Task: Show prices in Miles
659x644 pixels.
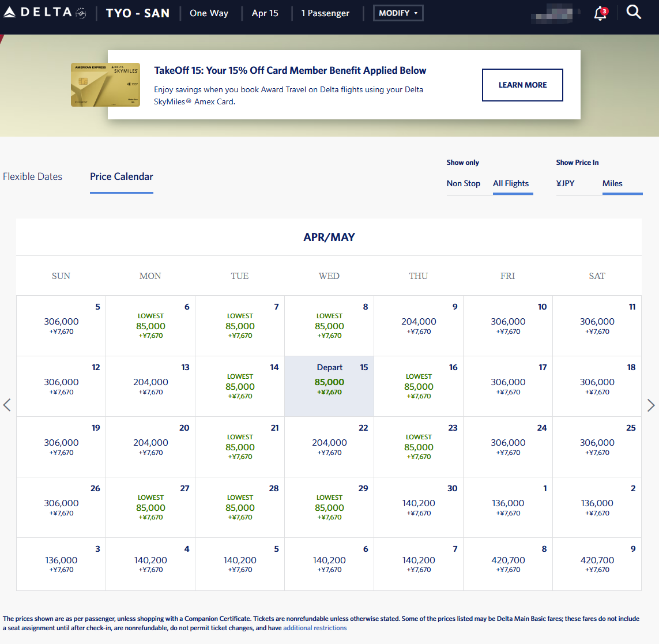Action: pos(612,183)
